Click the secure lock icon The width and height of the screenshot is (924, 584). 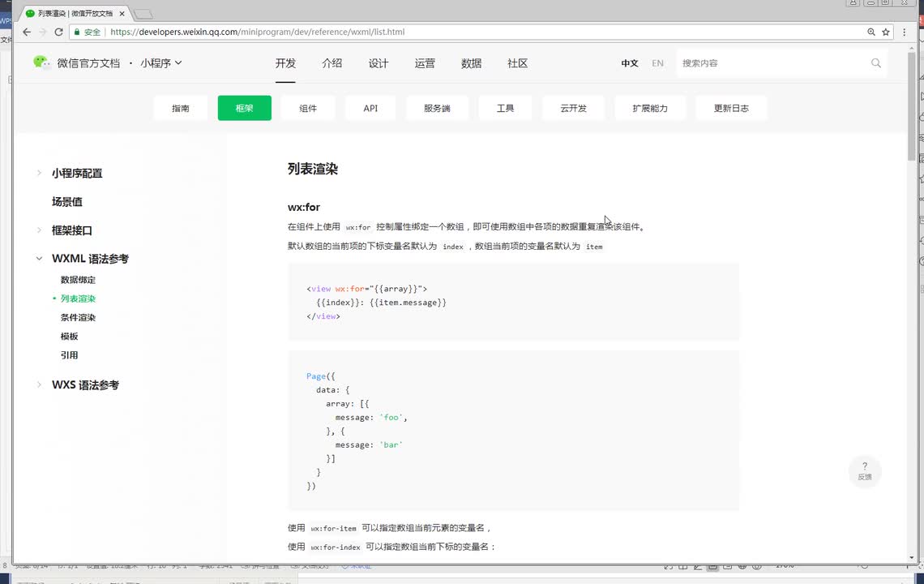(77, 32)
